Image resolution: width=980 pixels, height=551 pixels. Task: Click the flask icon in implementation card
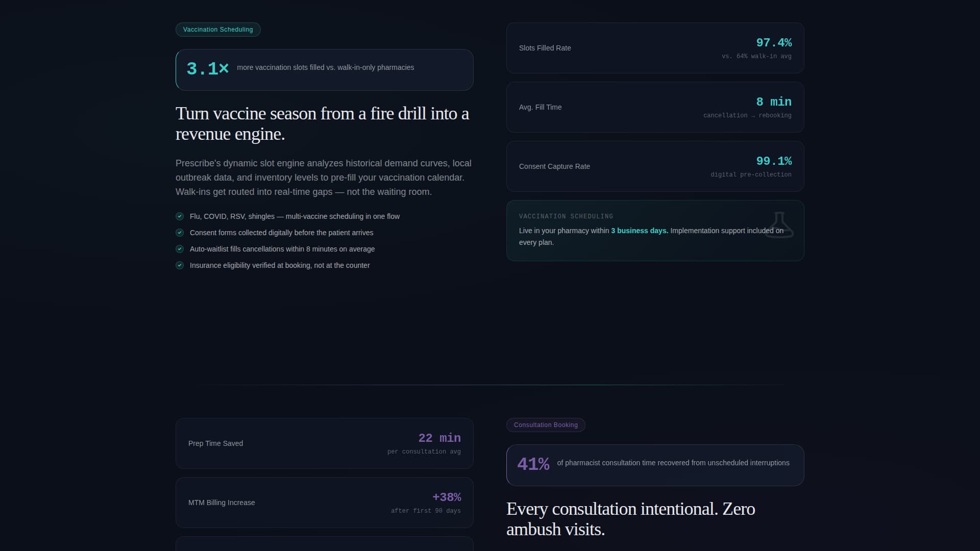click(x=779, y=224)
